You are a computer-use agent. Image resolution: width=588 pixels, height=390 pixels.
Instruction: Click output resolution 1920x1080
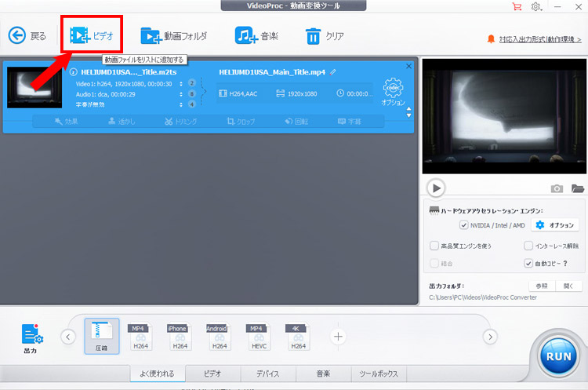pyautogui.click(x=296, y=94)
